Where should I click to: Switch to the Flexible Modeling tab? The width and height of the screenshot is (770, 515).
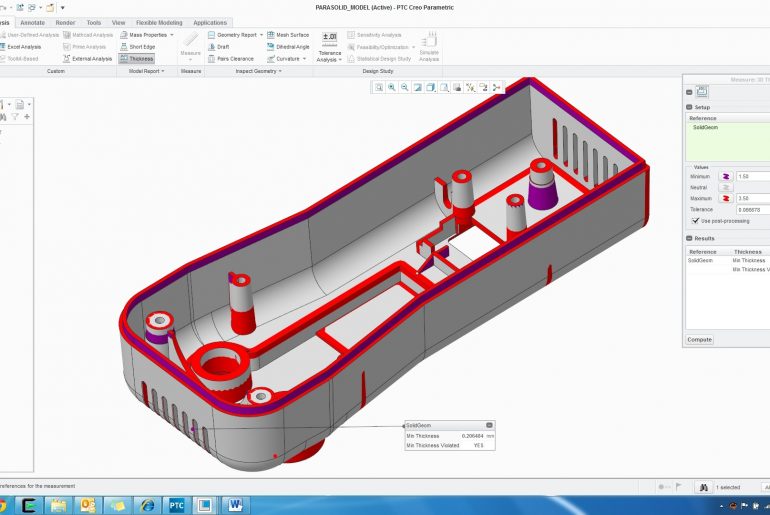160,22
